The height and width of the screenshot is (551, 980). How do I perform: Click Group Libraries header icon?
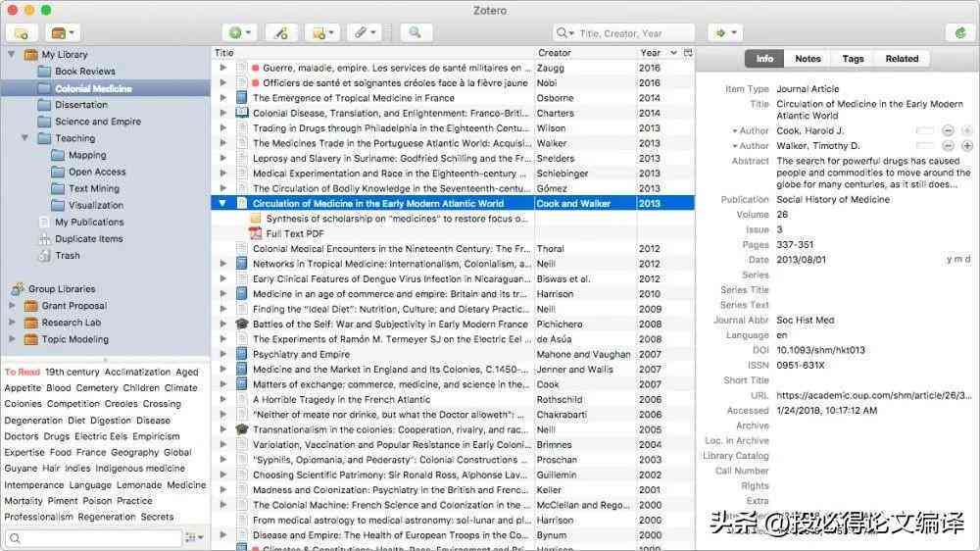[x=18, y=289]
